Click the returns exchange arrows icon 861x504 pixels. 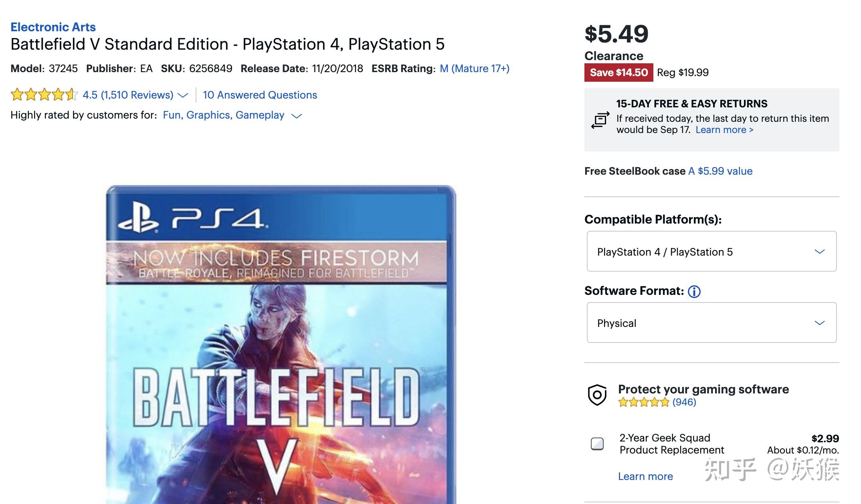[x=600, y=120]
